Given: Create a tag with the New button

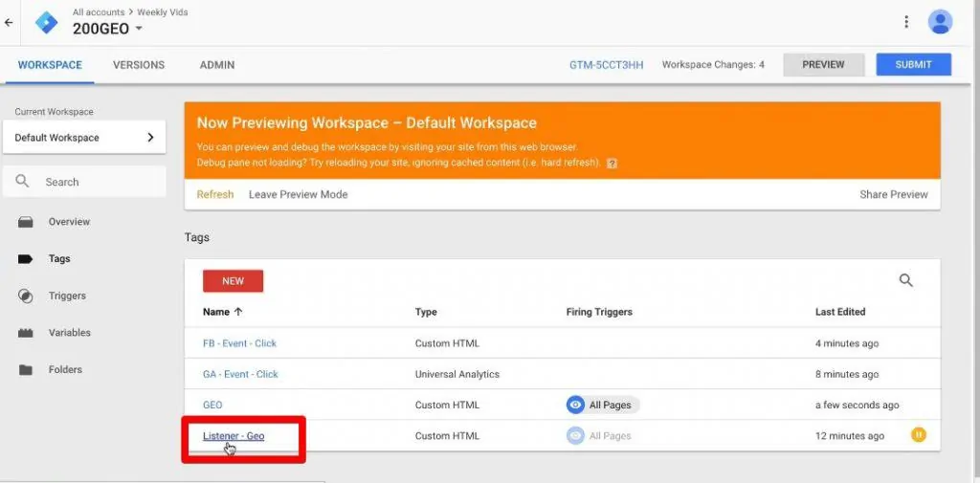Looking at the screenshot, I should tap(234, 281).
